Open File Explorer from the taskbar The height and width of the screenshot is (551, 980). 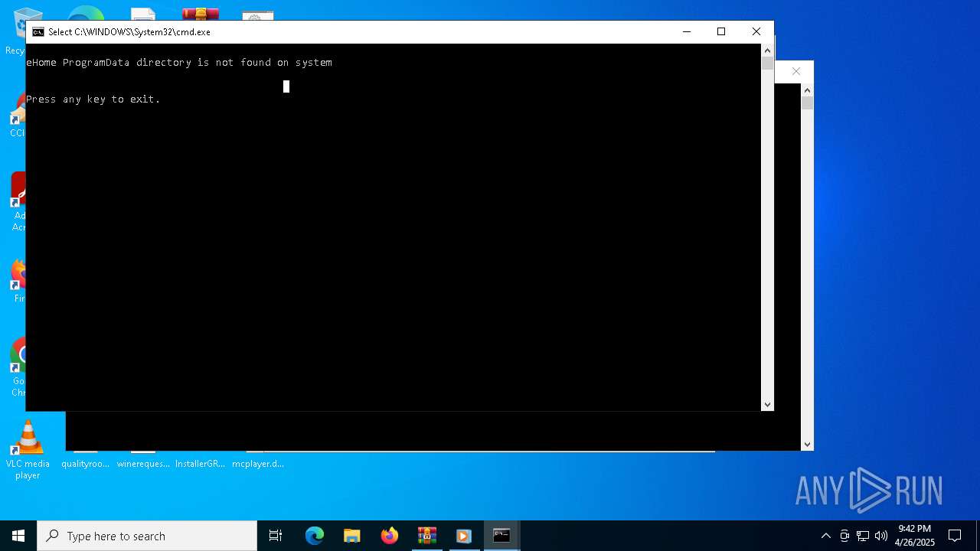(352, 536)
